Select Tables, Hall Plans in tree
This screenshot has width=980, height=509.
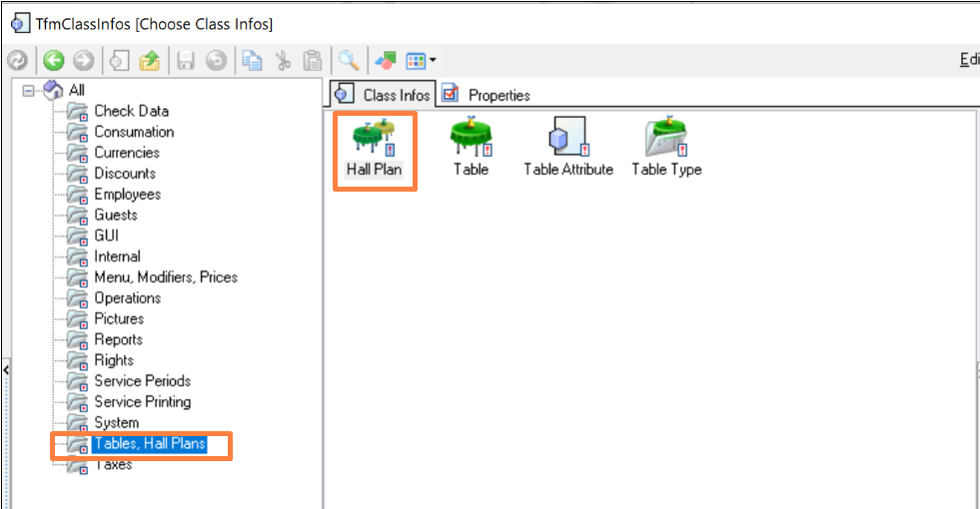150,443
